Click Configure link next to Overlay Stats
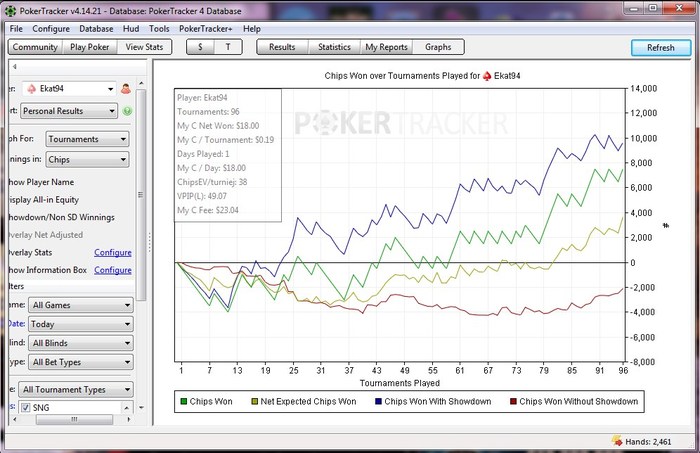This screenshot has height=453, width=700. point(113,253)
